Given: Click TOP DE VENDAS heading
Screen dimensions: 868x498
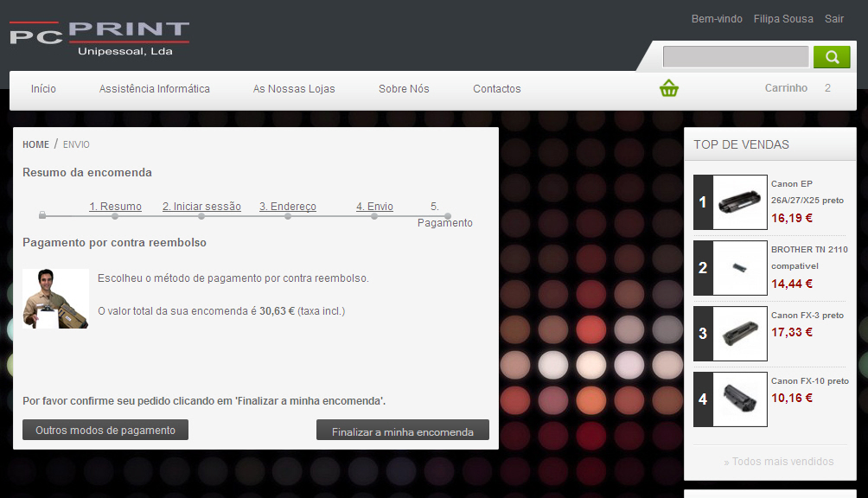Looking at the screenshot, I should tap(741, 144).
